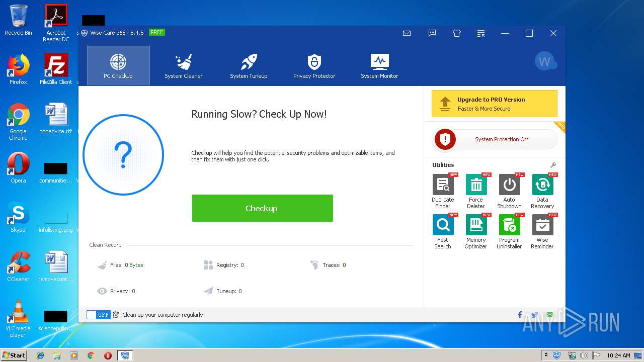Click the Utilities wrench settings icon
Screen dimensions: 644x362
coord(553,165)
